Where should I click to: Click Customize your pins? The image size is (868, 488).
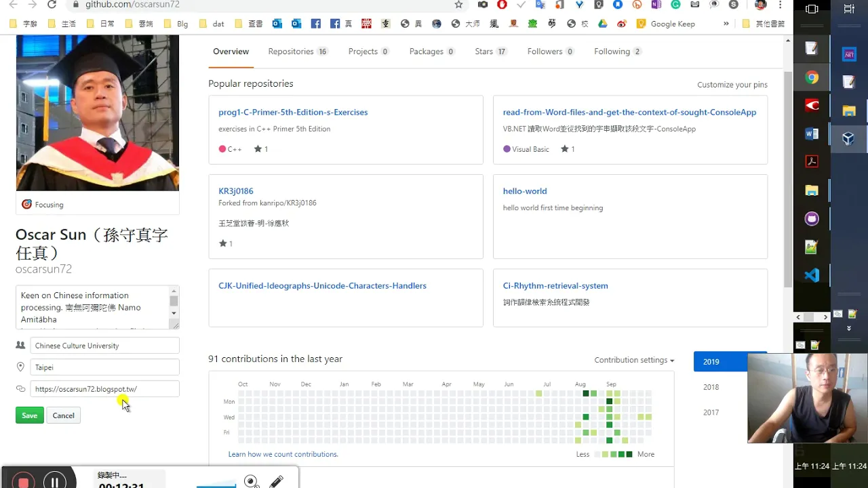[x=732, y=85]
